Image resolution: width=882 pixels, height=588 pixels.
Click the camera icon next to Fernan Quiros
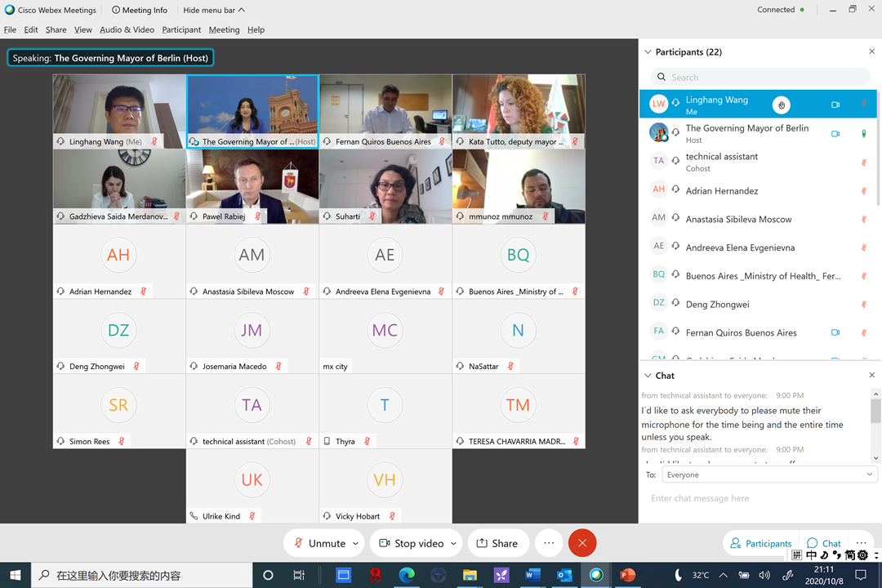pyautogui.click(x=835, y=332)
